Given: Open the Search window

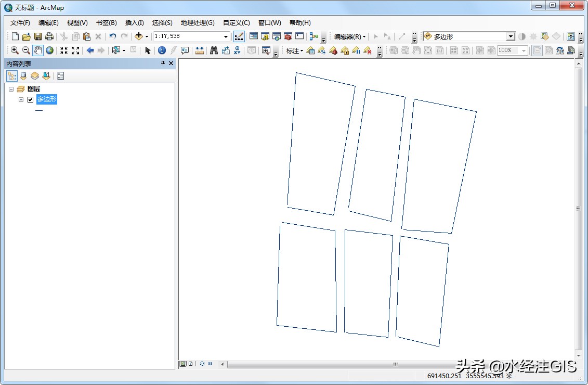Looking at the screenshot, I should point(277,36).
